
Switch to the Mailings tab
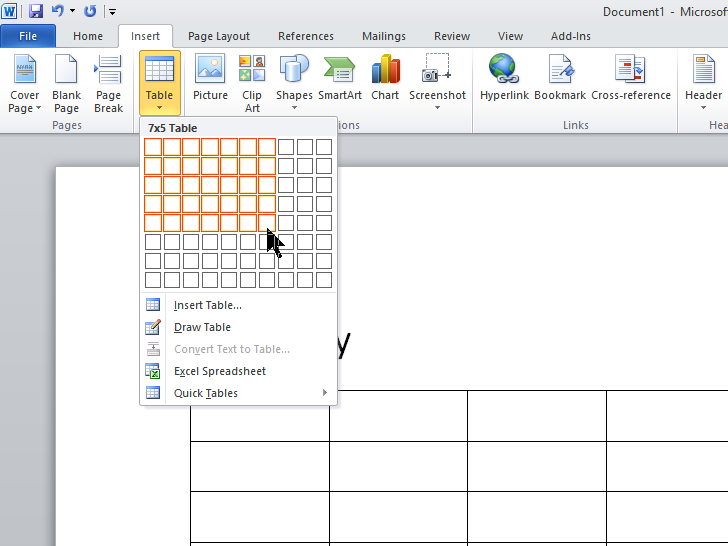(x=384, y=36)
